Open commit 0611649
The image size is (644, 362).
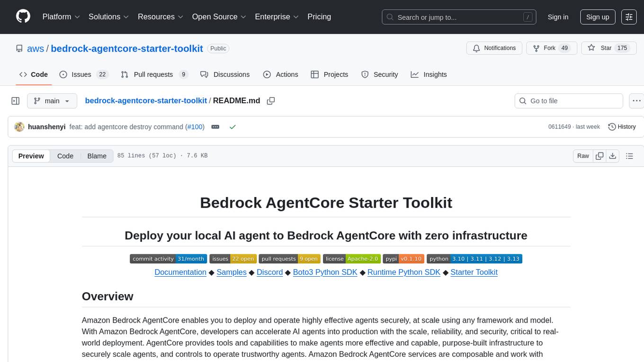[x=559, y=127]
